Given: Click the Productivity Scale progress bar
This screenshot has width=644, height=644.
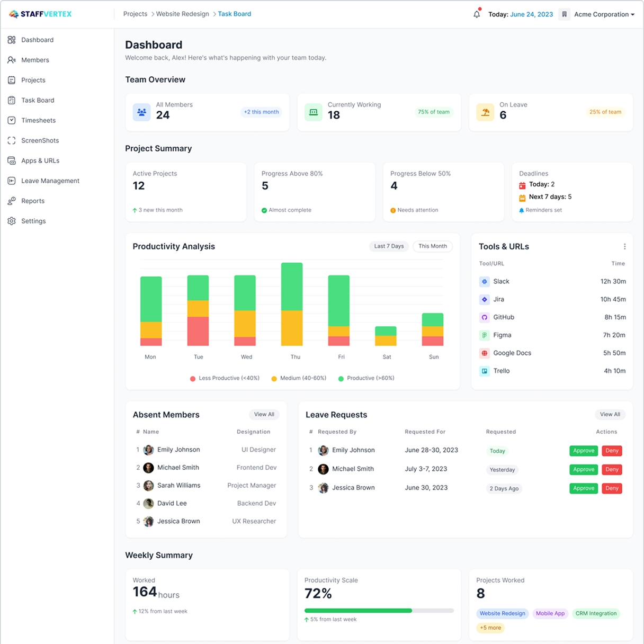Looking at the screenshot, I should click(x=379, y=611).
